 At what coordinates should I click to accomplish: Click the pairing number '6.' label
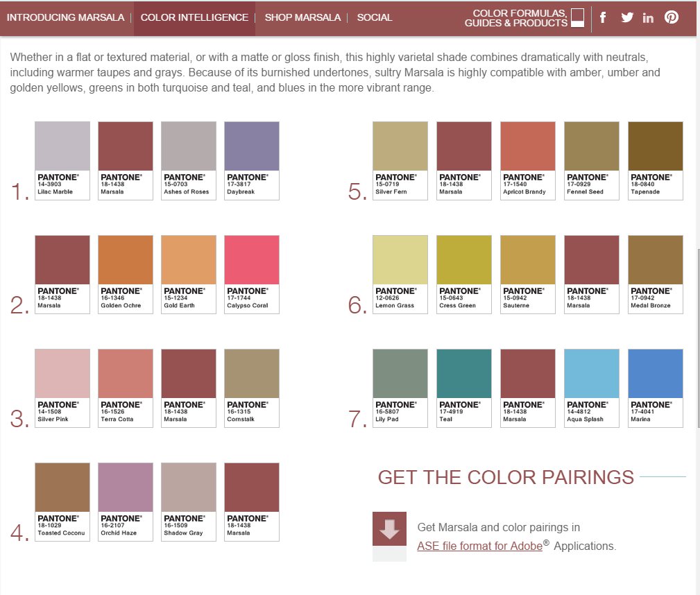pyautogui.click(x=357, y=305)
